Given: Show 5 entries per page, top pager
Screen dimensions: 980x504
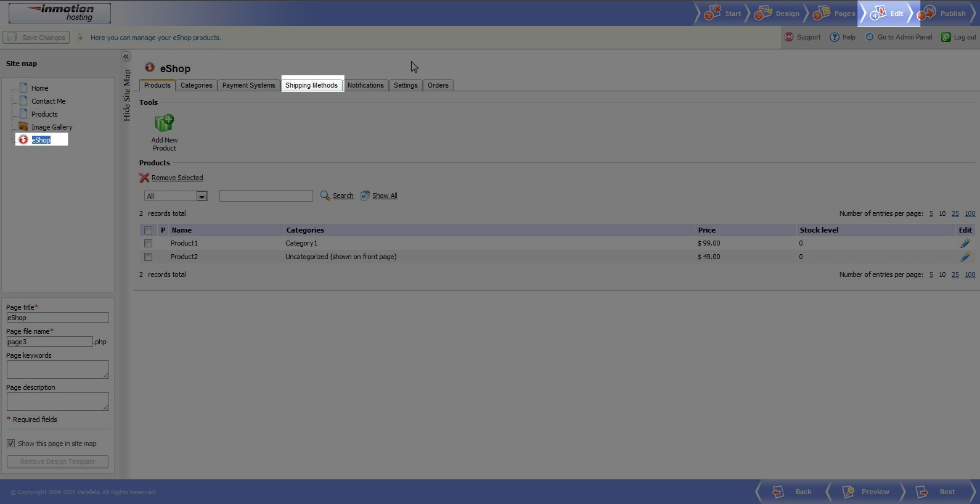Looking at the screenshot, I should 931,213.
